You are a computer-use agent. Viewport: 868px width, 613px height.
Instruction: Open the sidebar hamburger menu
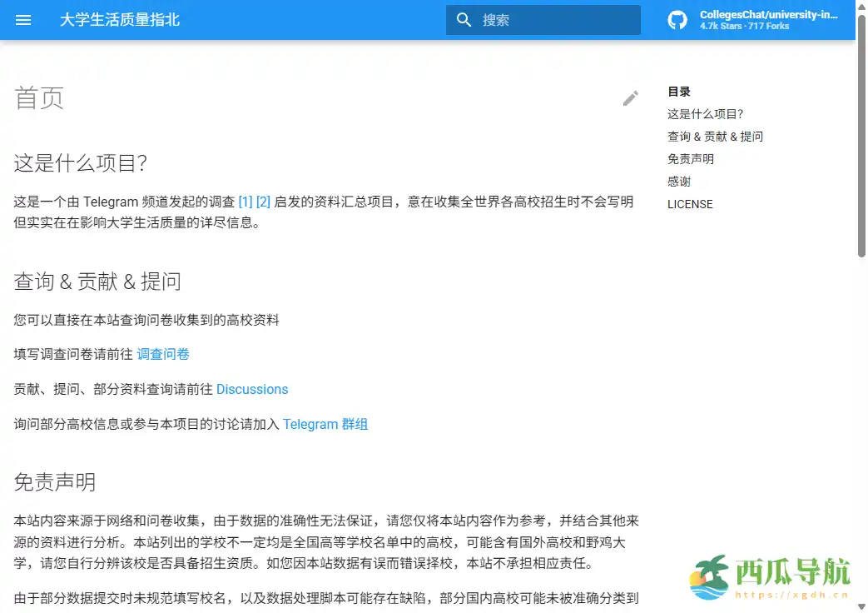22,20
